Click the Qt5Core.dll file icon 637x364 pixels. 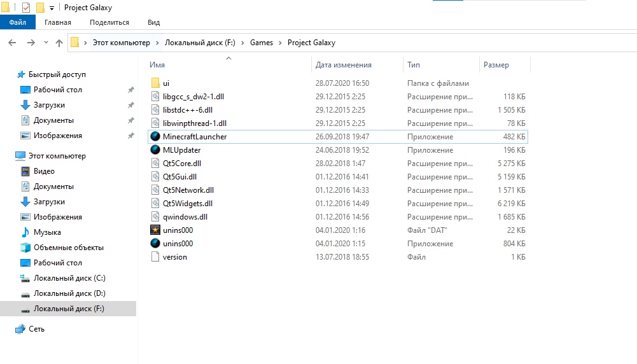tap(155, 164)
